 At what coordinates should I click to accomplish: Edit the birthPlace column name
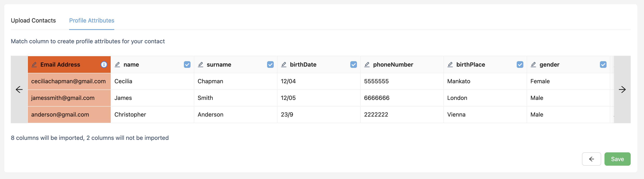click(x=450, y=65)
